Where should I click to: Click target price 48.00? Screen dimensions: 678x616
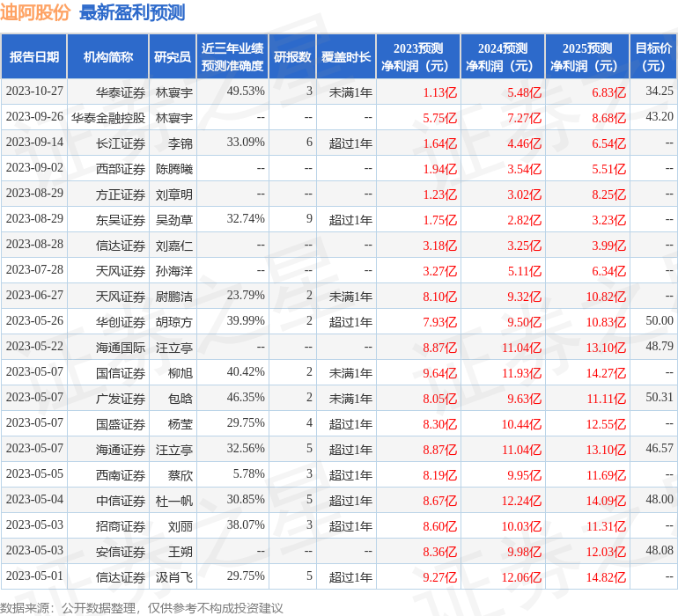660,499
